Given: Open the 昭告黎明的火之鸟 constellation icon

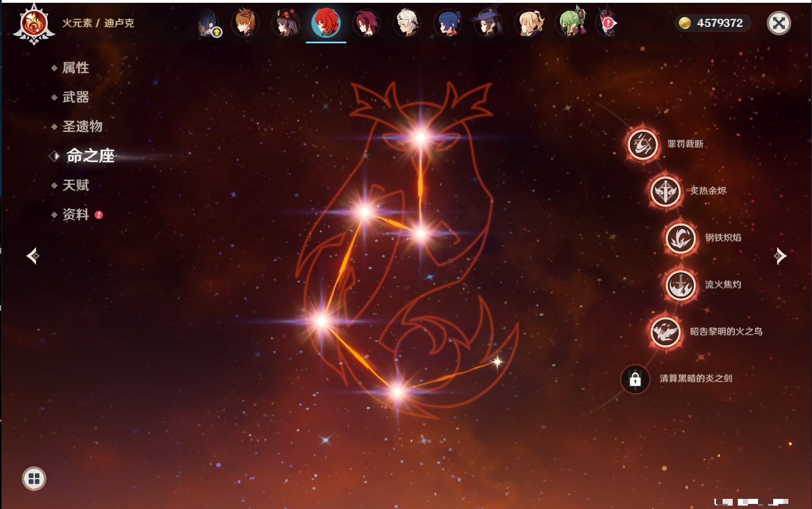Looking at the screenshot, I should (665, 332).
